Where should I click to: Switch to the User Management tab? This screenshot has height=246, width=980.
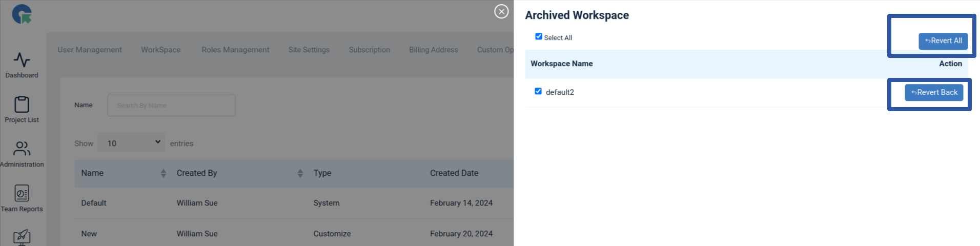tap(90, 50)
